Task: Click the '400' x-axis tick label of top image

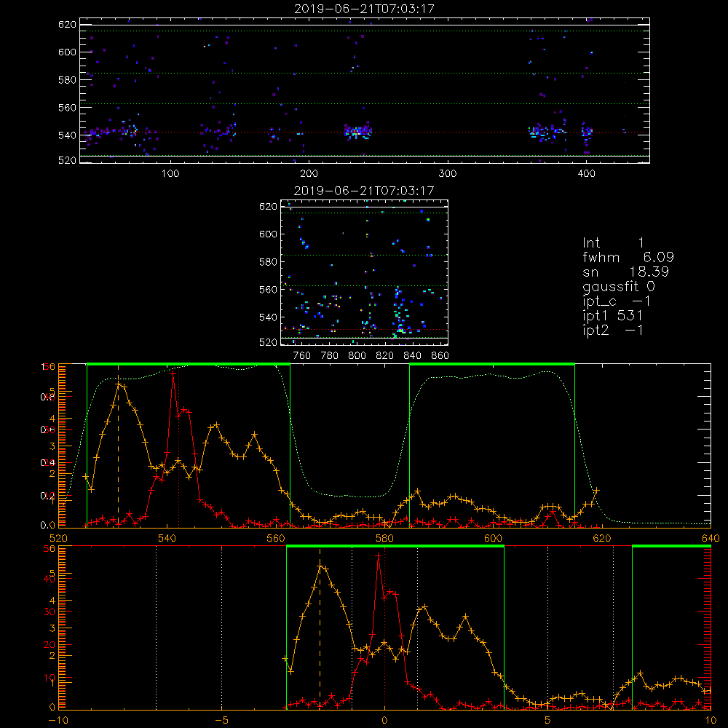Action: 586,174
